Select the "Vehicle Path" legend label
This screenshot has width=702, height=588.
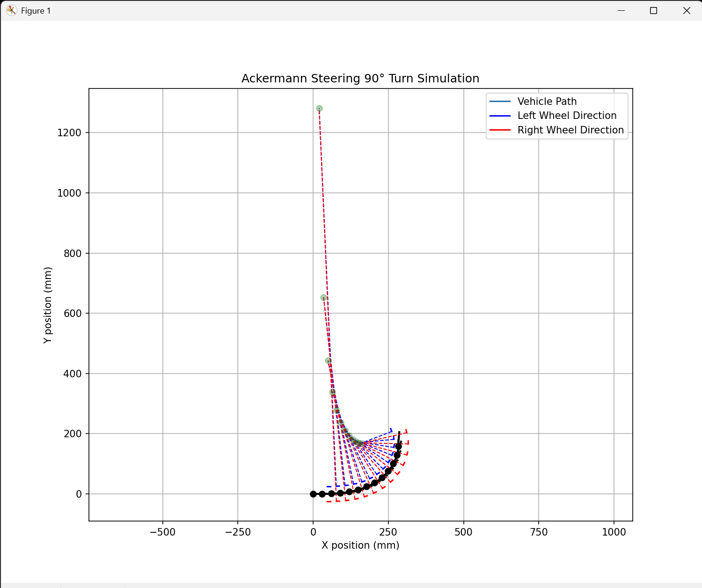coord(547,101)
